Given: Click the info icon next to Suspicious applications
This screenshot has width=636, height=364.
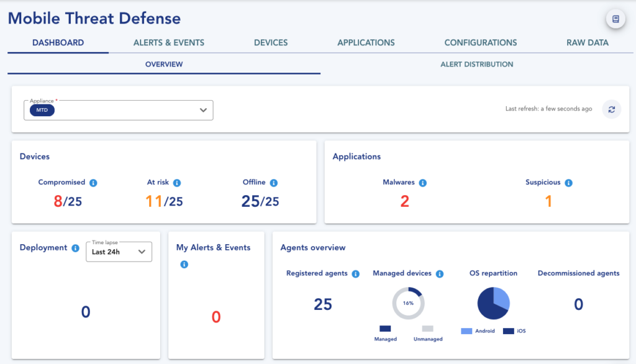Looking at the screenshot, I should coord(567,183).
